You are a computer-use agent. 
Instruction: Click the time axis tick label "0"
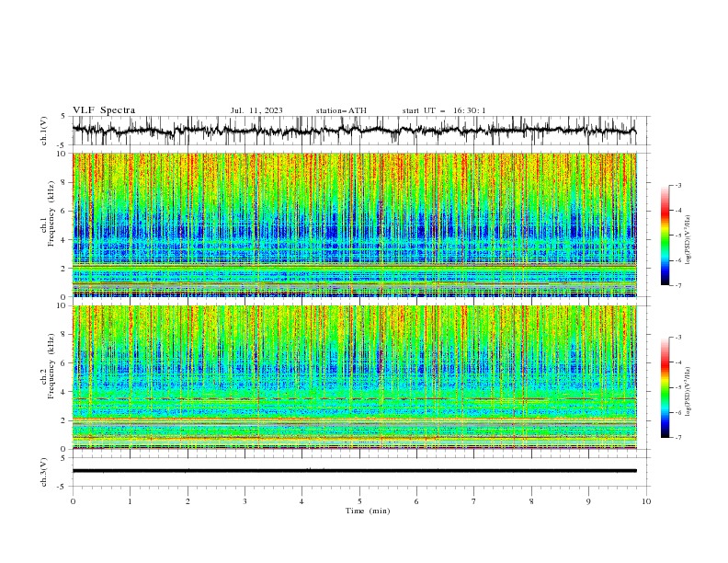pyautogui.click(x=73, y=501)
